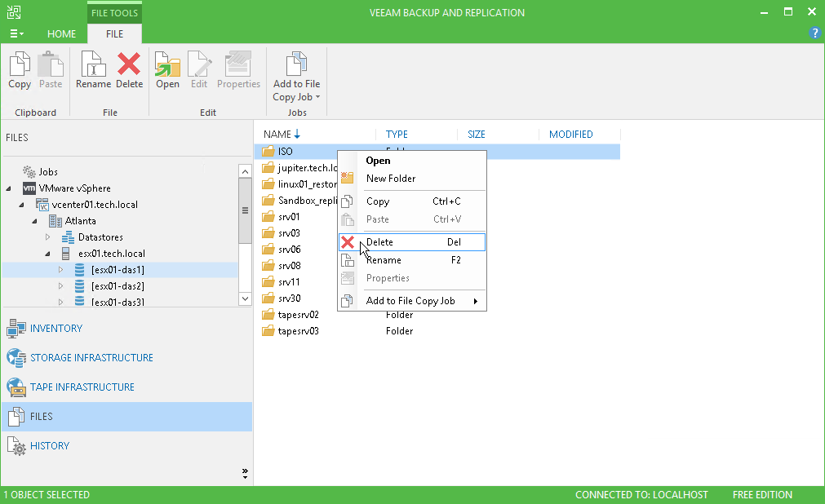Click the Tape Infrastructure view icon
The image size is (825, 504).
coord(16,387)
